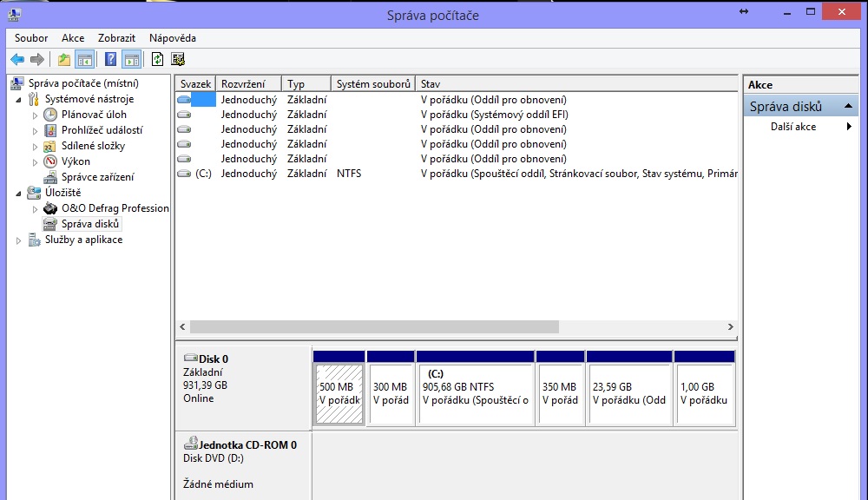Screen dimensions: 868x500
Task: Open the Soubor menu
Action: pos(31,38)
